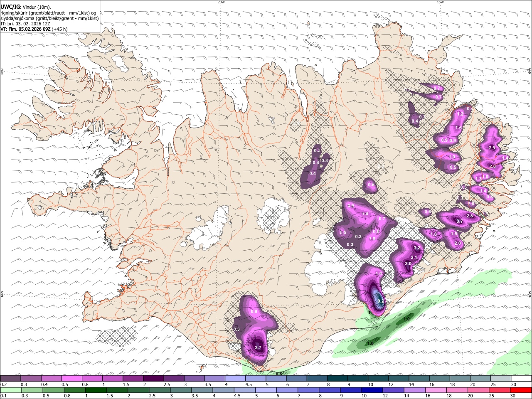This screenshot has height=399, width=532.
Task: Click the 'IT: þri. 03. 02. 2026 12Z' line
Action: tap(25, 24)
